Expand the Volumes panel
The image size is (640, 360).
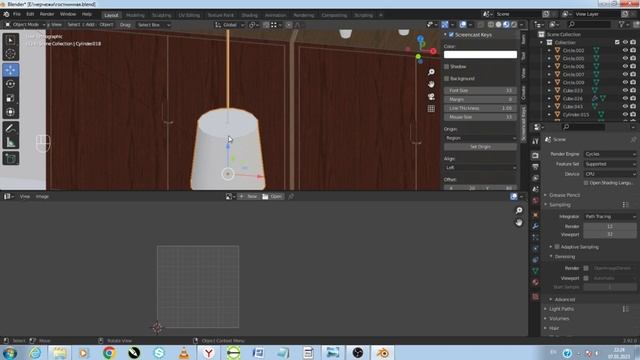(x=558, y=318)
